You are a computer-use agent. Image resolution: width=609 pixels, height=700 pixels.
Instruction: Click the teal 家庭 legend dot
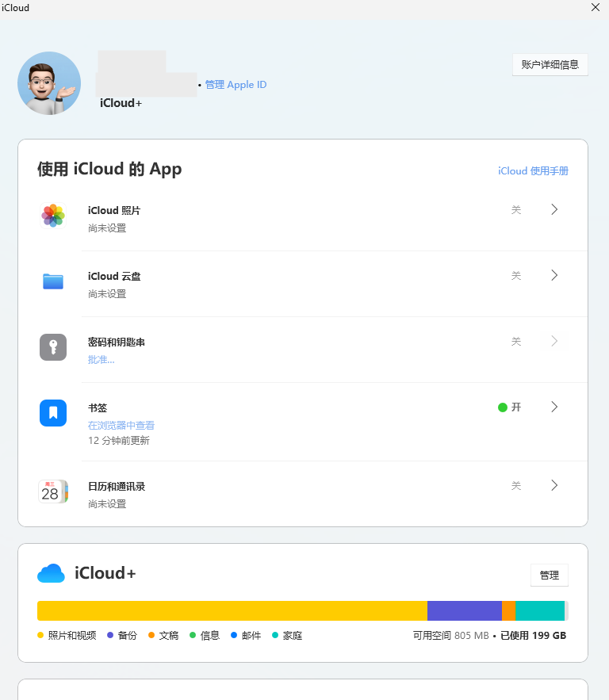pyautogui.click(x=275, y=635)
